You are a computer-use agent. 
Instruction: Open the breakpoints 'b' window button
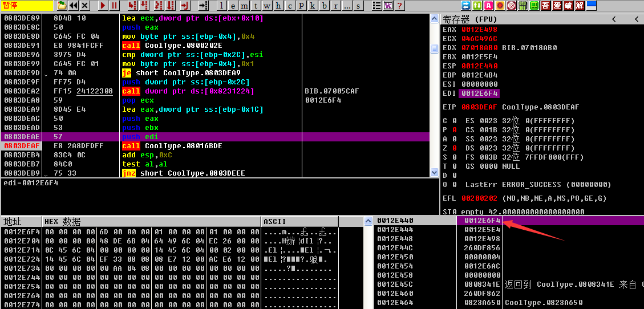325,6
